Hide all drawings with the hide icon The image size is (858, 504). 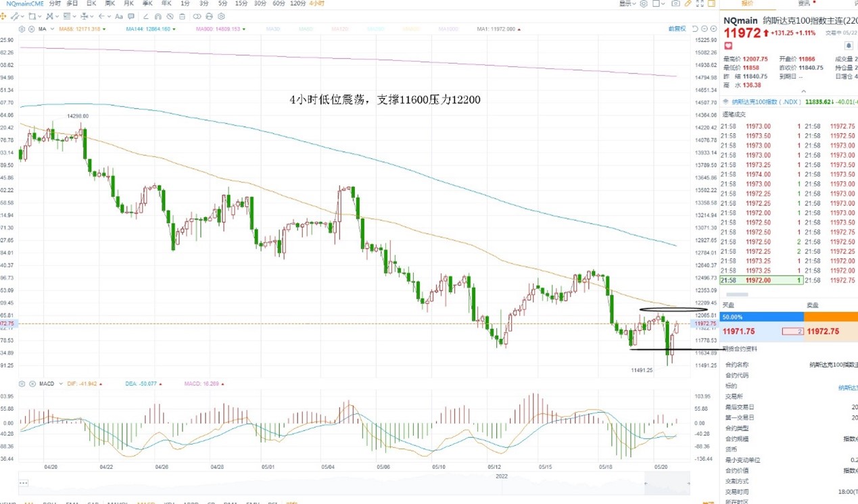(x=170, y=16)
